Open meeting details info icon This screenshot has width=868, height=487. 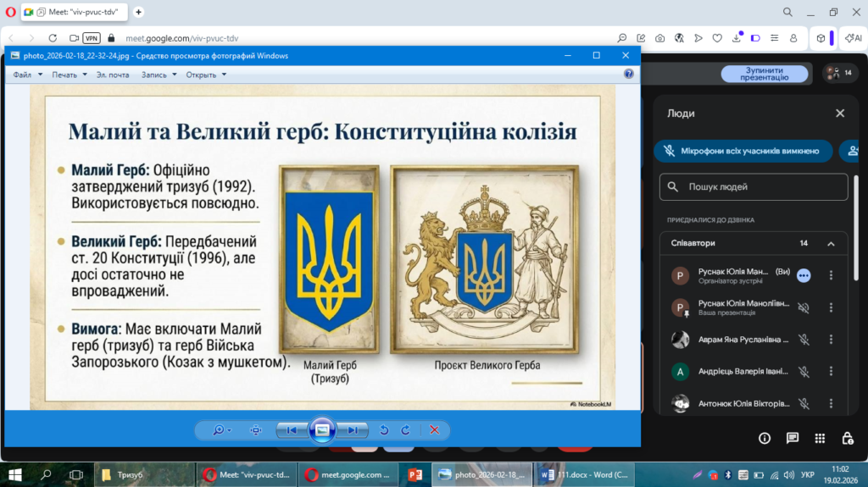pyautogui.click(x=765, y=438)
